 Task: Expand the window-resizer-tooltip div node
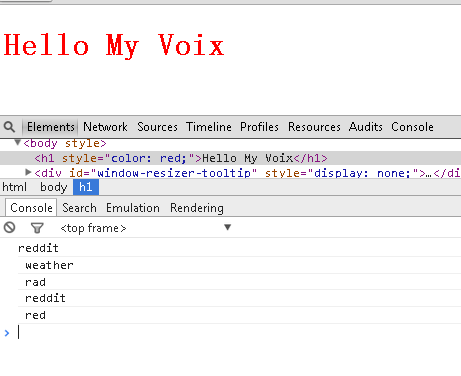point(28,172)
